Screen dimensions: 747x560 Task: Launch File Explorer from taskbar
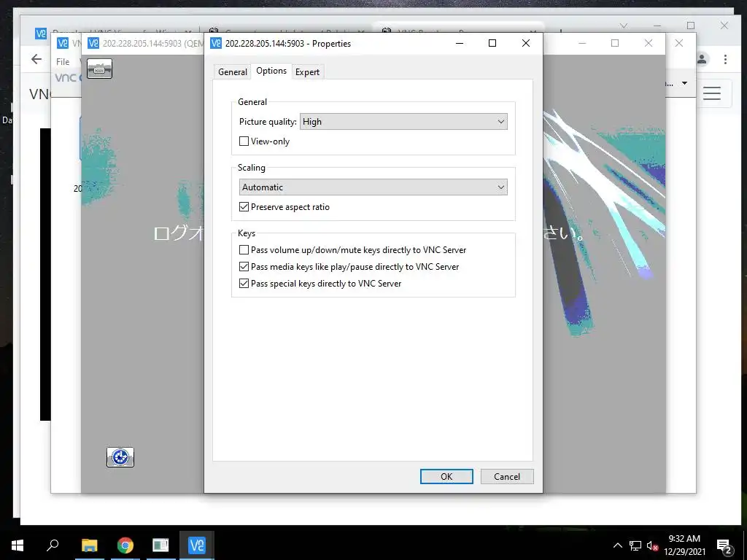point(89,545)
